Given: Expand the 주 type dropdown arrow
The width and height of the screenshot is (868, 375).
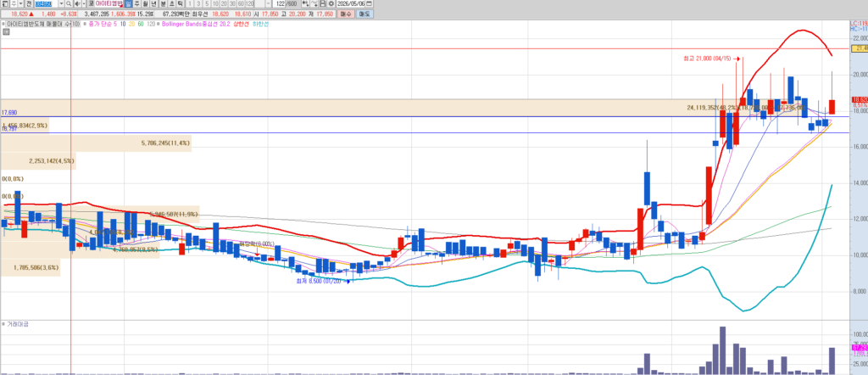Looking at the screenshot, I should coord(20,3).
